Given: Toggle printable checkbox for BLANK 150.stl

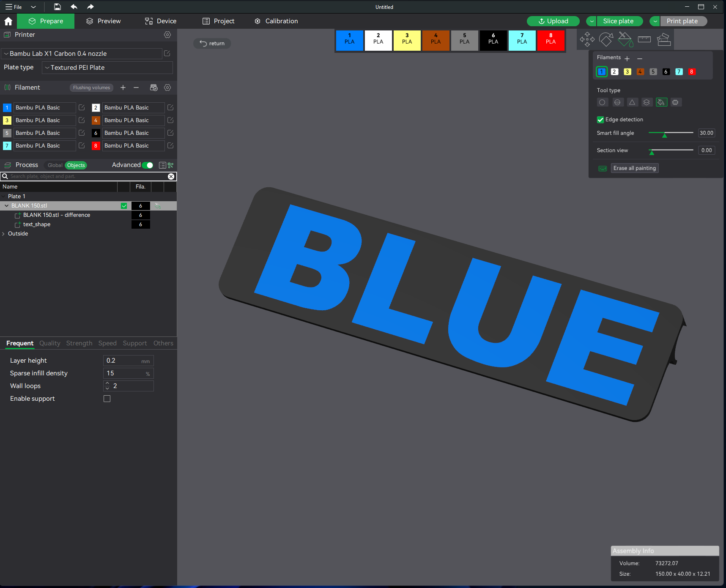Looking at the screenshot, I should [124, 206].
